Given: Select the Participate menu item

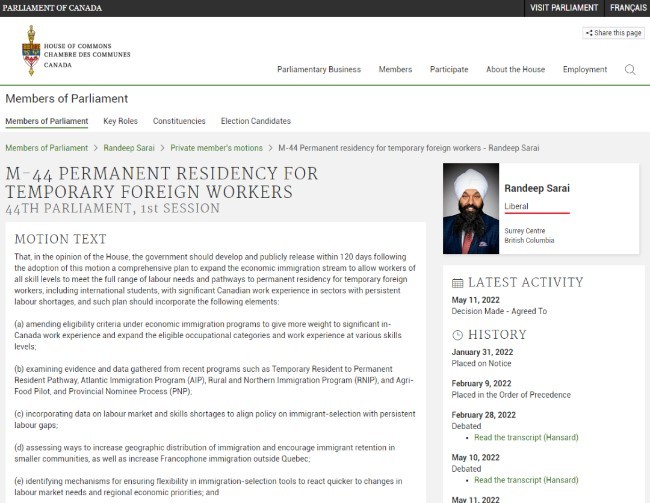Looking at the screenshot, I should coord(449,69).
